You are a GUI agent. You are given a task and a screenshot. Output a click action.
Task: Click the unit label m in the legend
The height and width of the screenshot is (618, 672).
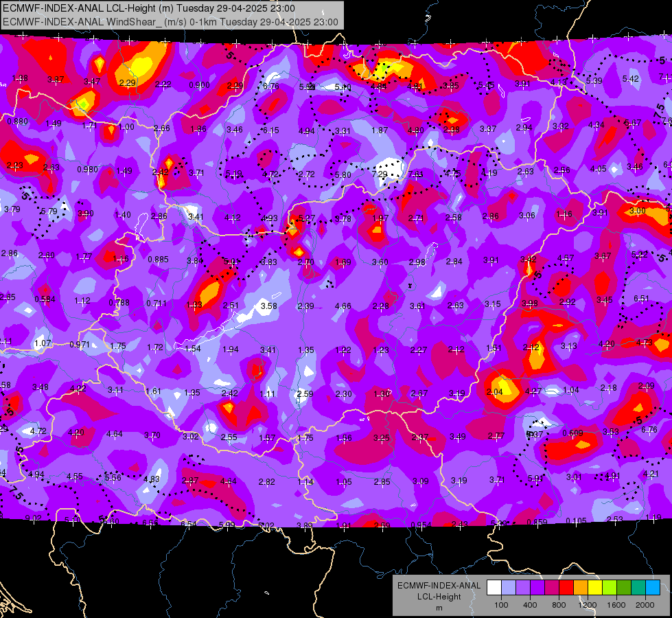click(439, 608)
